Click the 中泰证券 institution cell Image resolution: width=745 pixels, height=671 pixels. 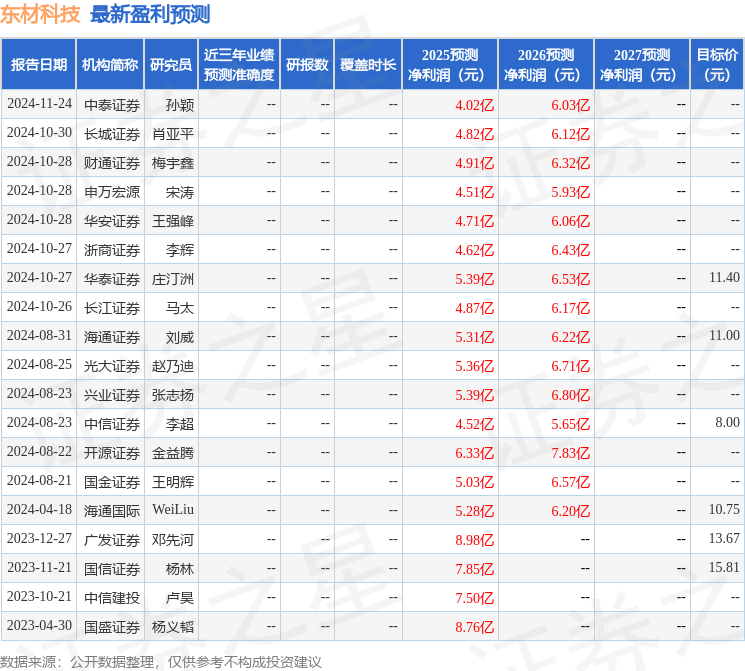pos(112,105)
